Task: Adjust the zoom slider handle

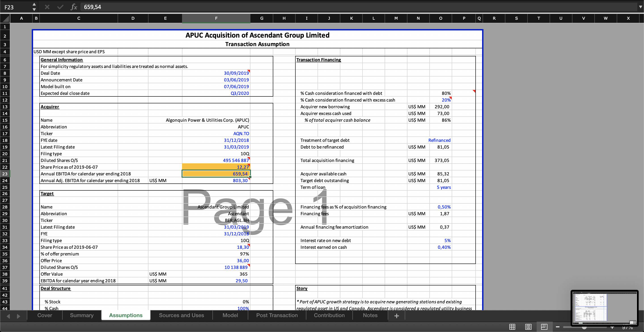Action: [x=584, y=327]
